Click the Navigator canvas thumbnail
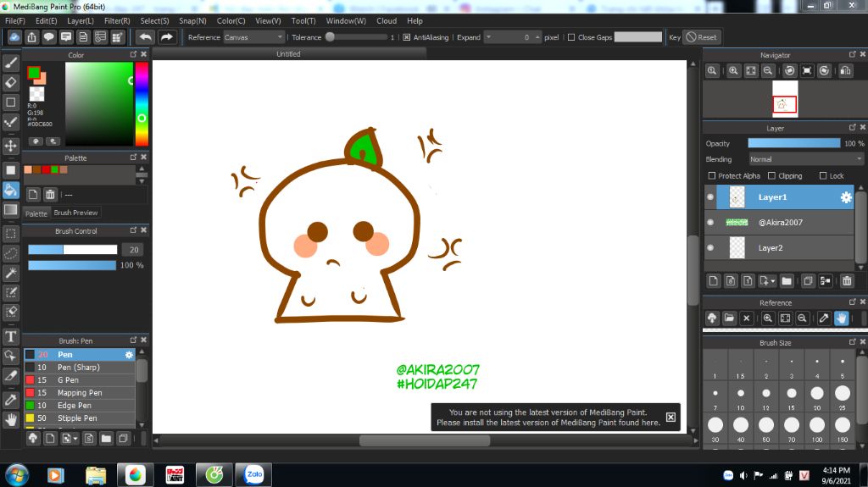 [785, 98]
